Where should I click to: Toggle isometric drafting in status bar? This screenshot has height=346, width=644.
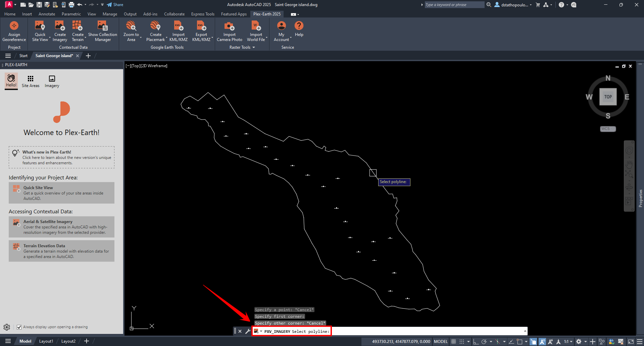tap(498, 341)
